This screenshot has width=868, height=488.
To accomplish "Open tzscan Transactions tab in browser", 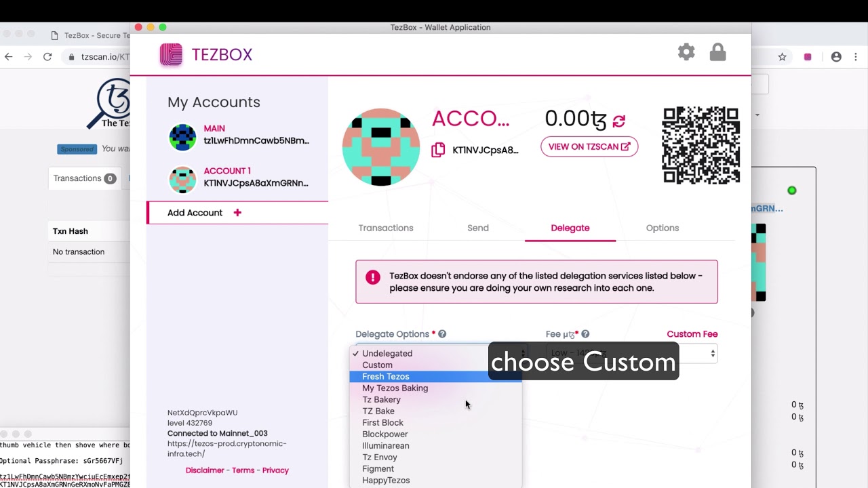I will tap(85, 178).
